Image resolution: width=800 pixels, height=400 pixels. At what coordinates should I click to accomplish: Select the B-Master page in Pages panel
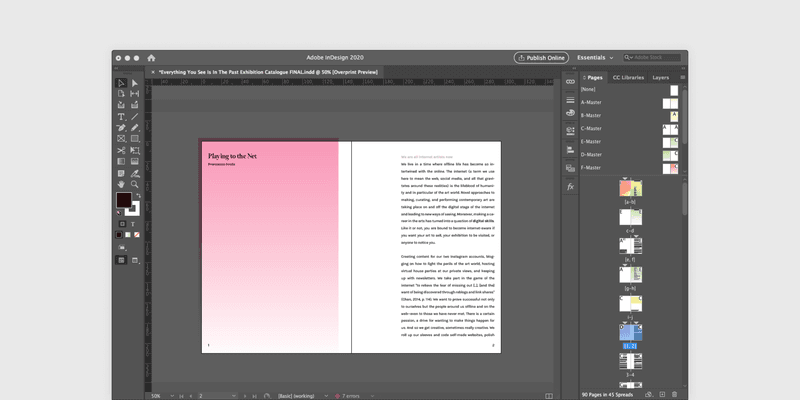coord(594,116)
